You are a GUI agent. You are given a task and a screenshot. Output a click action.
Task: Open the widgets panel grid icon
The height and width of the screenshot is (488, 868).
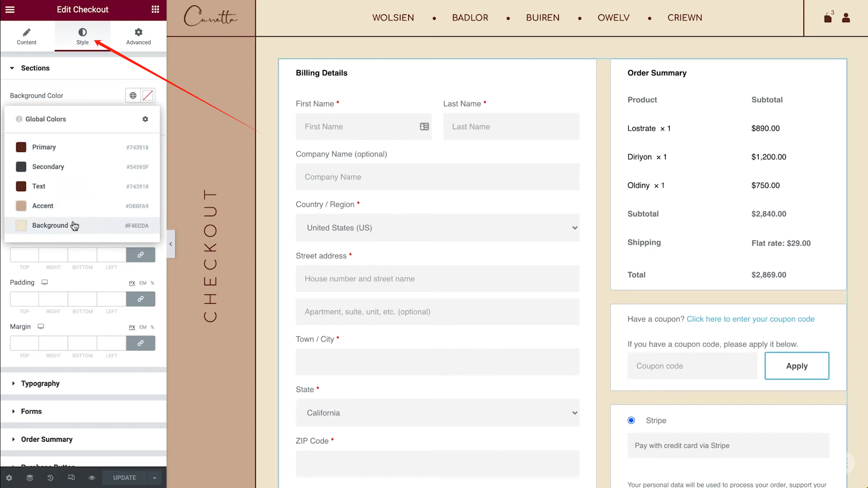(x=155, y=9)
